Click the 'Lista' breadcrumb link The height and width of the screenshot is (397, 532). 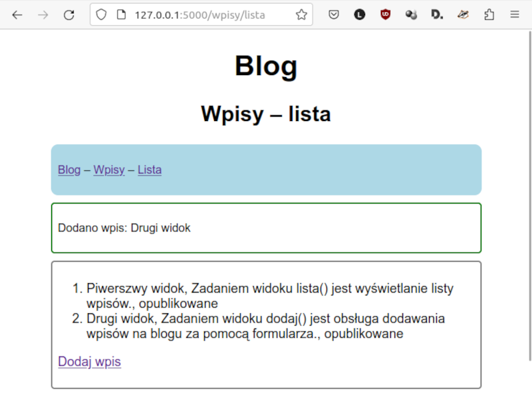pos(149,170)
